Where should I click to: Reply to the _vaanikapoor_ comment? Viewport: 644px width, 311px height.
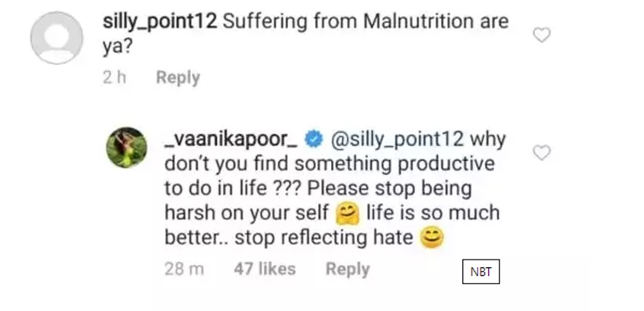click(348, 269)
